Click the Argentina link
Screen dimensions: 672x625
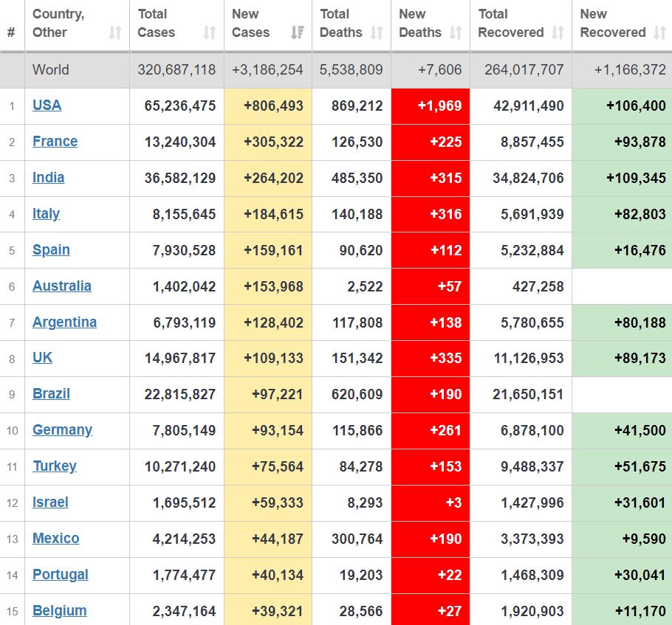64,322
